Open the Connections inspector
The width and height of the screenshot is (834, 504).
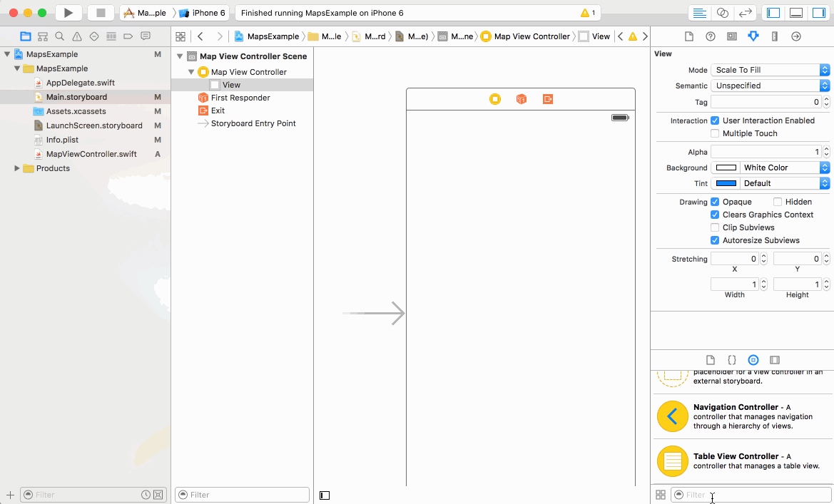coord(796,36)
